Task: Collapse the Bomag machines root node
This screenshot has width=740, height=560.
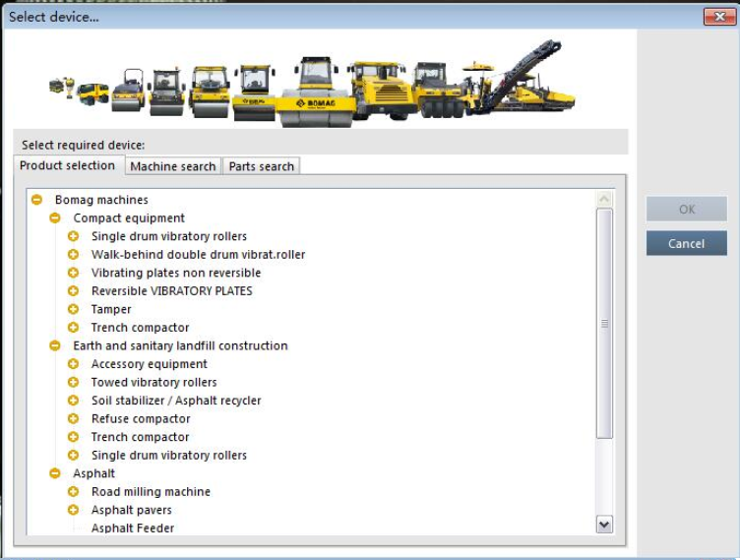Action: [x=36, y=200]
